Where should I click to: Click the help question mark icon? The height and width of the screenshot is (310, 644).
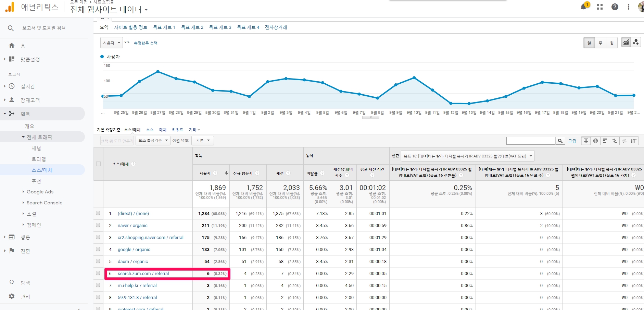(615, 7)
